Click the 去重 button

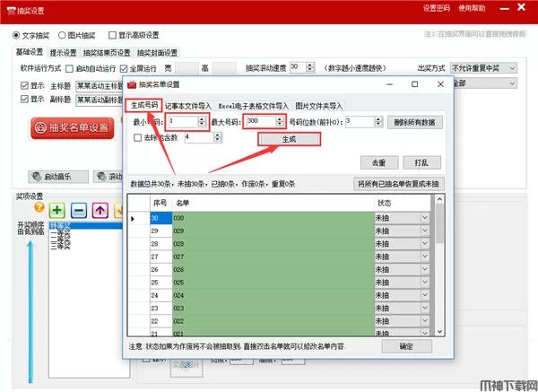point(379,162)
